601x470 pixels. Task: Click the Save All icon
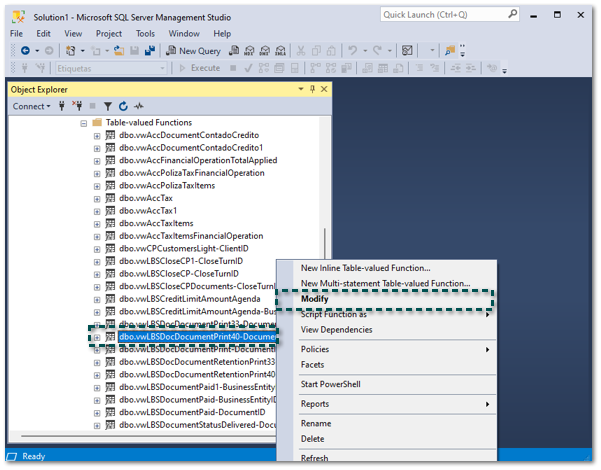149,51
